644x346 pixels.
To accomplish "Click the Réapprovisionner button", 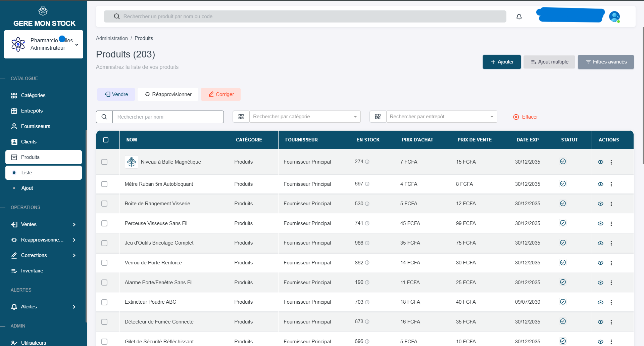I will click(x=168, y=94).
